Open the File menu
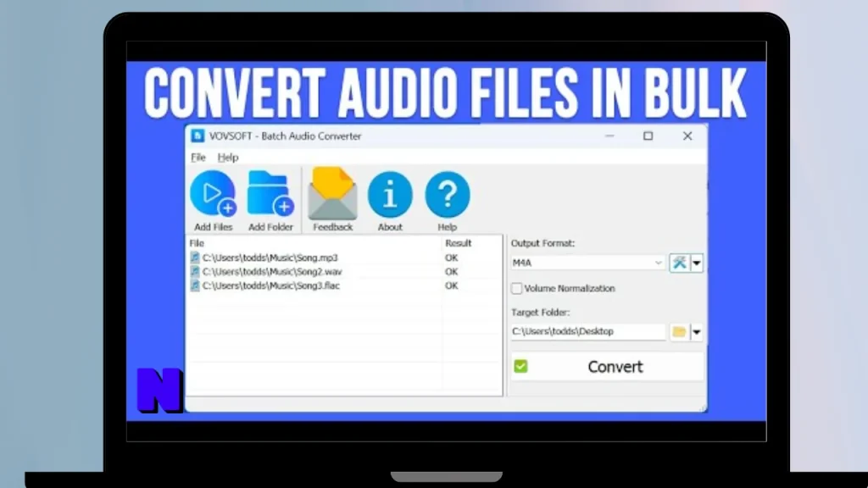This screenshot has height=488, width=868. click(198, 157)
